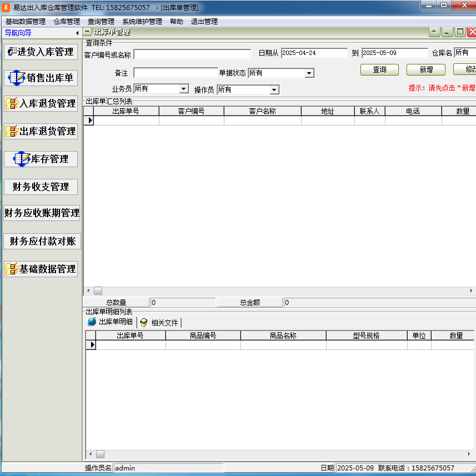
Task: Open 财务应付款对账 sidebar button
Action: point(42,242)
